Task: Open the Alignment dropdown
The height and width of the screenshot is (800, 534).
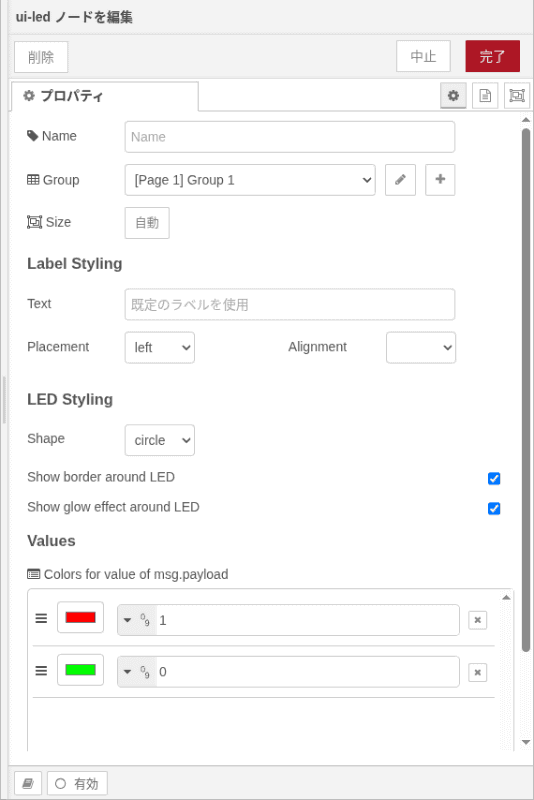Action: click(x=421, y=347)
